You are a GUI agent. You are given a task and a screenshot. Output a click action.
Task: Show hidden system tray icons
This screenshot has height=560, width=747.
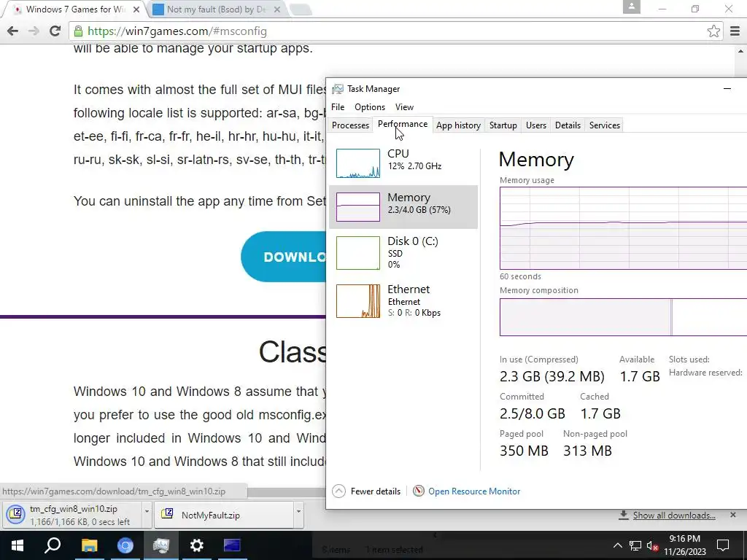617,545
